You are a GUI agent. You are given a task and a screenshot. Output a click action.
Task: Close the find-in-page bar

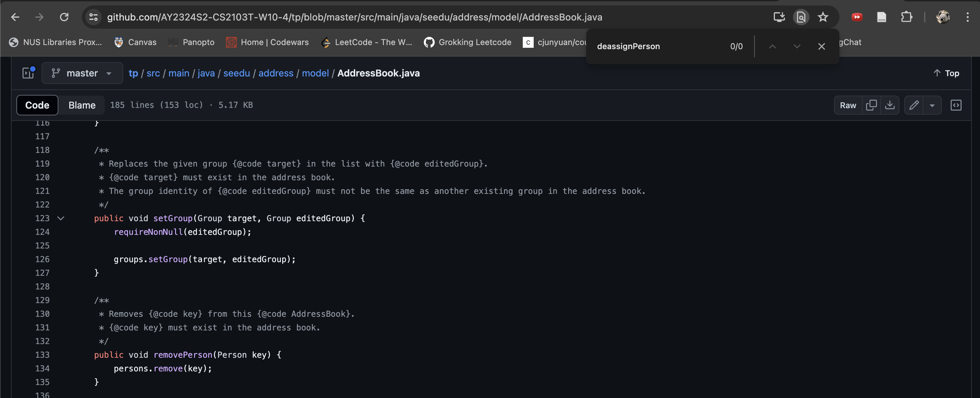[821, 46]
